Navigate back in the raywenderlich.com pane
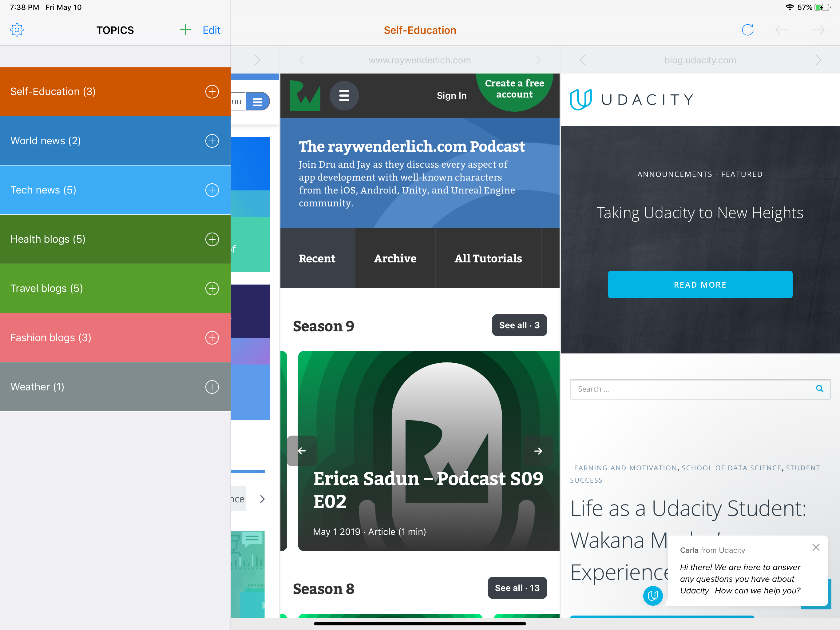The image size is (840, 630). click(302, 60)
